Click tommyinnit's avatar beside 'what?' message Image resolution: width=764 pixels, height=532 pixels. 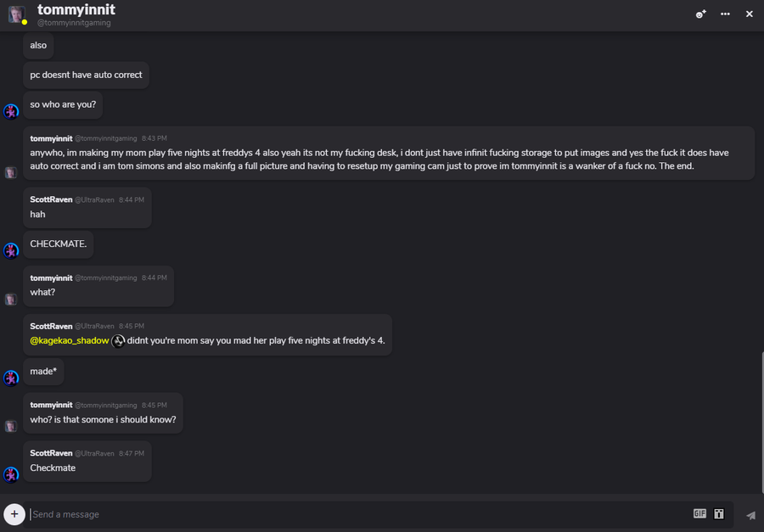click(x=11, y=300)
